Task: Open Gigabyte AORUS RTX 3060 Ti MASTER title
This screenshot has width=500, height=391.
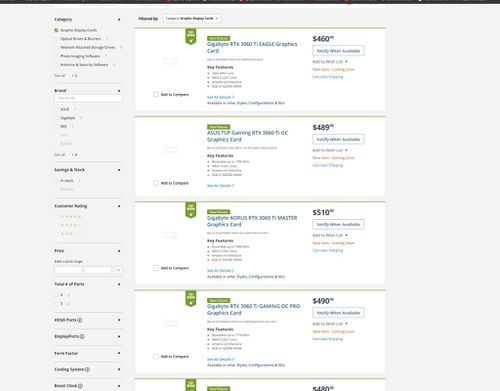Action: click(x=252, y=221)
